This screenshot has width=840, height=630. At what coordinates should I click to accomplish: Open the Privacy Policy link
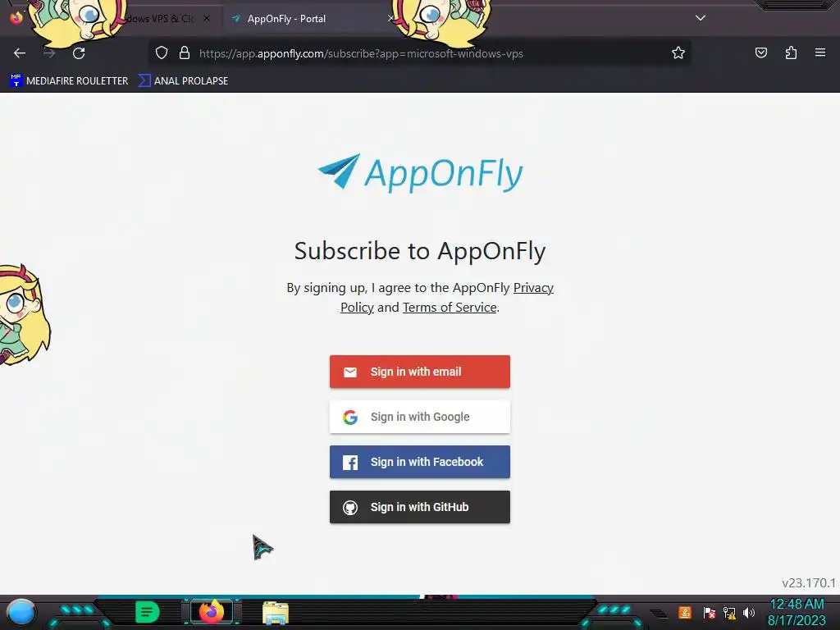coord(447,297)
